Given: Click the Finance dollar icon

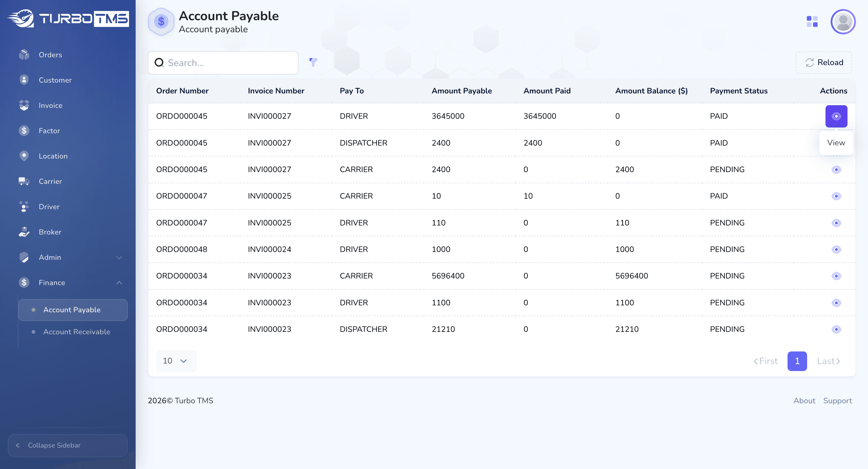Looking at the screenshot, I should tap(24, 283).
